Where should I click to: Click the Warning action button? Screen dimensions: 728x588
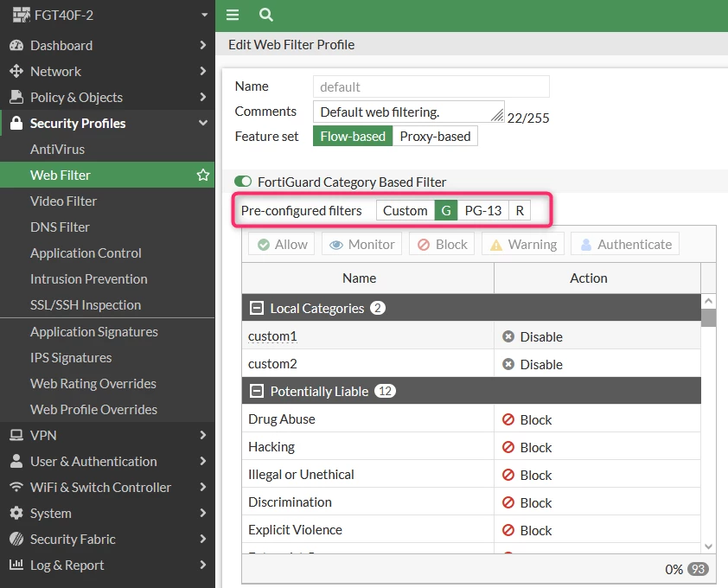coord(523,244)
